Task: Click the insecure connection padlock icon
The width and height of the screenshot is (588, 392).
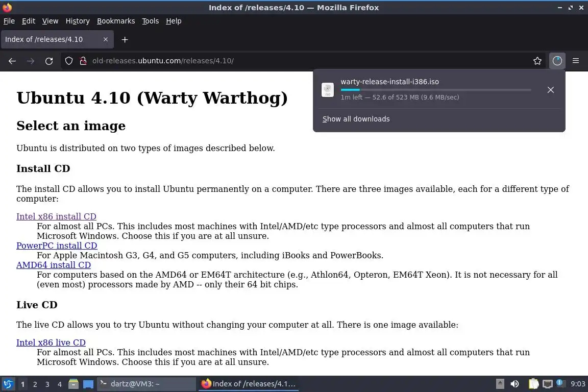Action: coord(83,61)
